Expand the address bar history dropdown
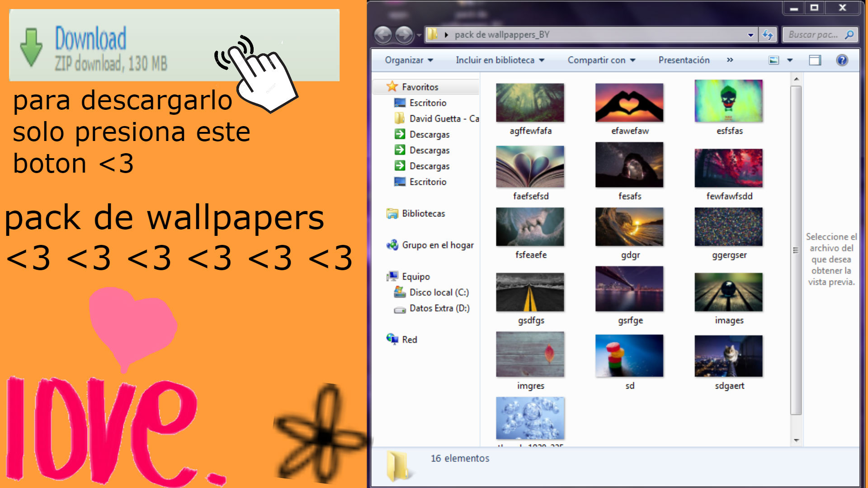Viewport: 868px width, 488px height. click(x=750, y=34)
